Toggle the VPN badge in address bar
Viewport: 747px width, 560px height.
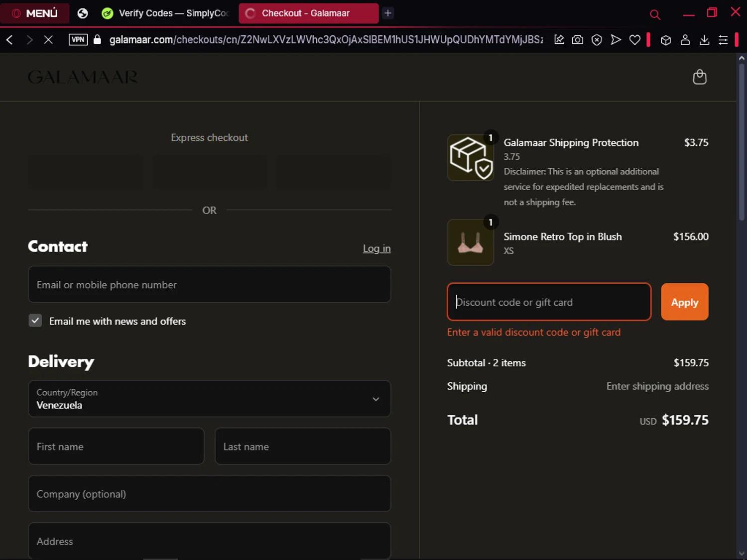coord(78,40)
